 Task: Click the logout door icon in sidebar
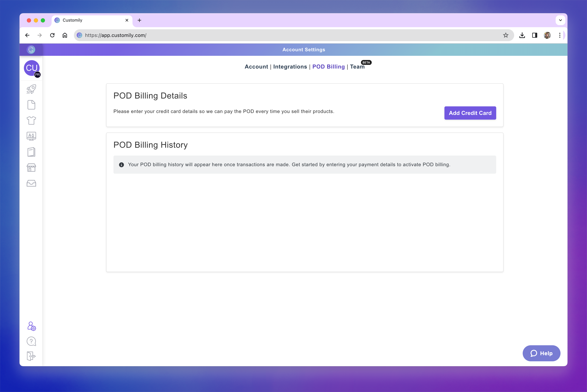(31, 356)
